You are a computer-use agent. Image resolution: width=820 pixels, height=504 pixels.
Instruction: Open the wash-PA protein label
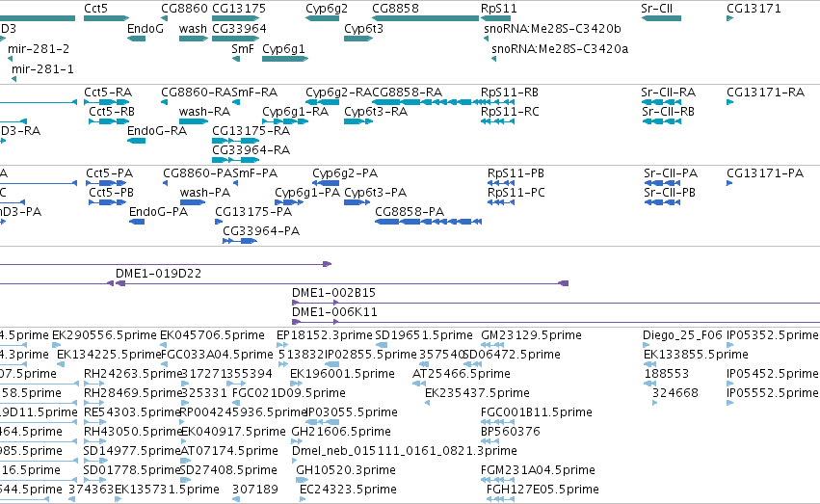click(205, 193)
